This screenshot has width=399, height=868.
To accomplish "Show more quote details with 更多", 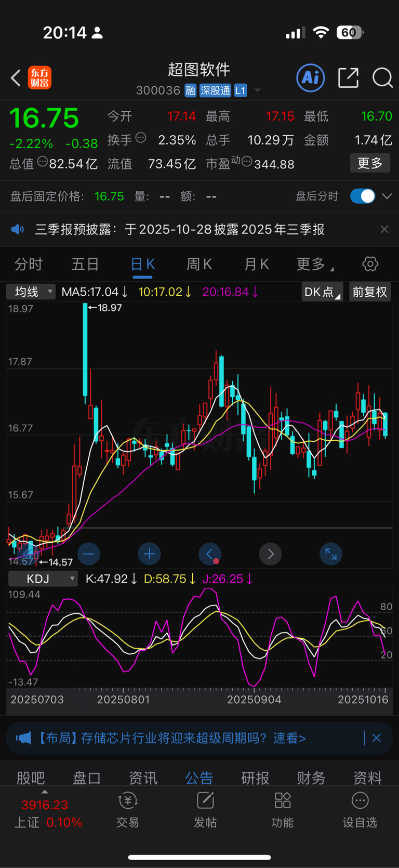I will 370,163.
